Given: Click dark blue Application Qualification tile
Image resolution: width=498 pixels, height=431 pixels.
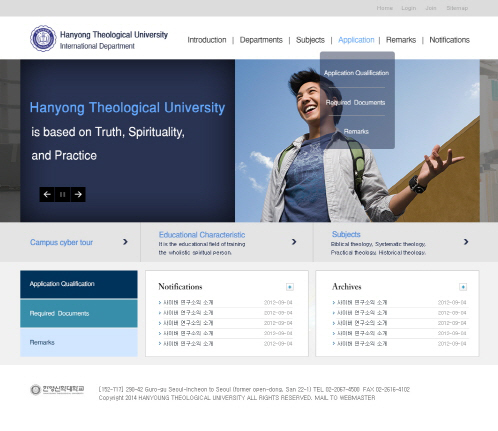Looking at the screenshot, I should tap(79, 284).
